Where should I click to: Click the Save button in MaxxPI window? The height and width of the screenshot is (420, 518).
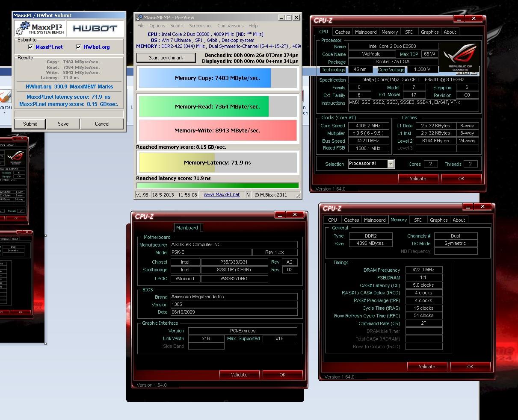pyautogui.click(x=63, y=124)
